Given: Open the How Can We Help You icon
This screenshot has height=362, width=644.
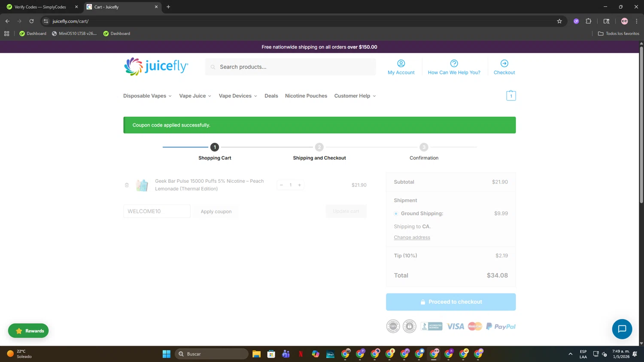Looking at the screenshot, I should coord(454,63).
